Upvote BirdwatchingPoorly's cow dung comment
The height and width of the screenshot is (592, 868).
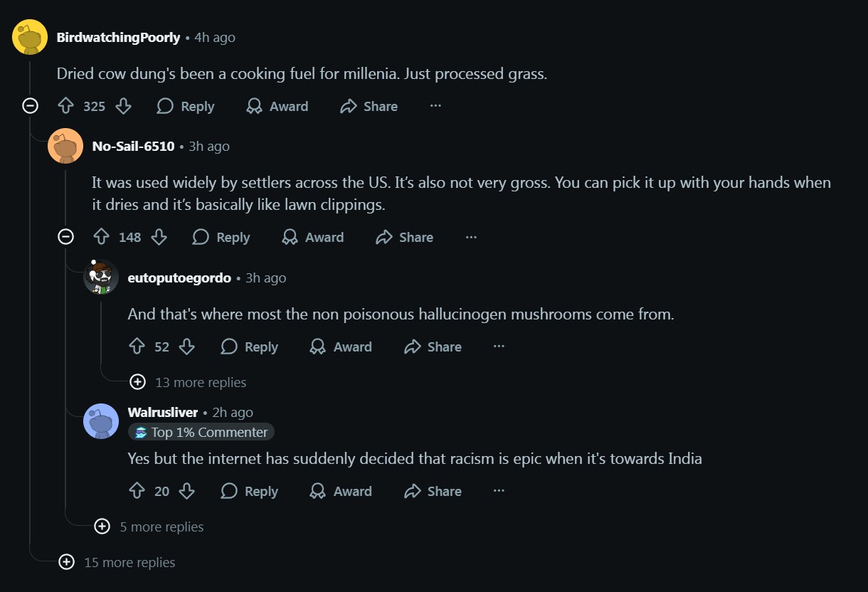point(66,106)
